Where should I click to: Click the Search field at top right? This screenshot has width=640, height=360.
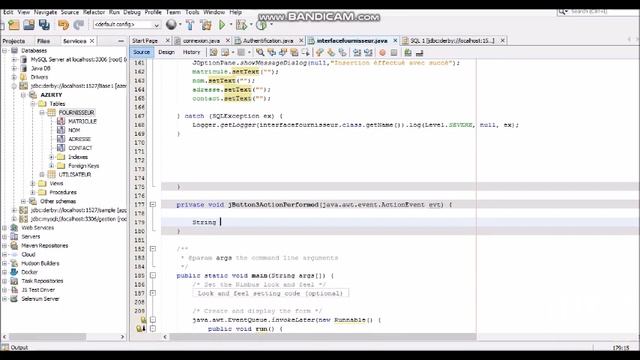(598, 12)
